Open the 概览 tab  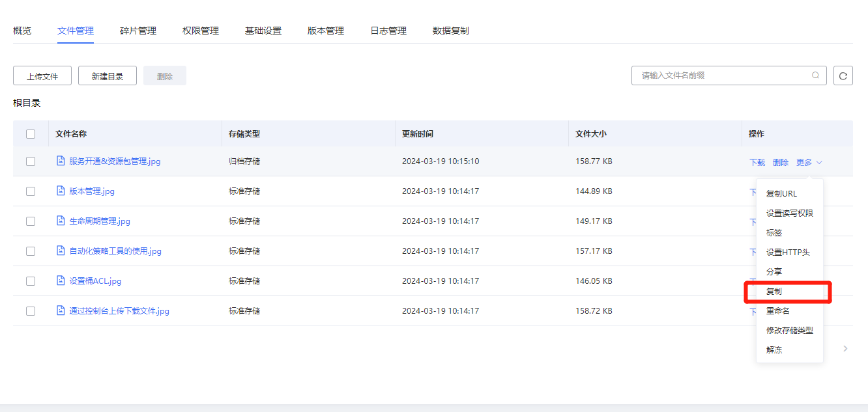tap(22, 31)
